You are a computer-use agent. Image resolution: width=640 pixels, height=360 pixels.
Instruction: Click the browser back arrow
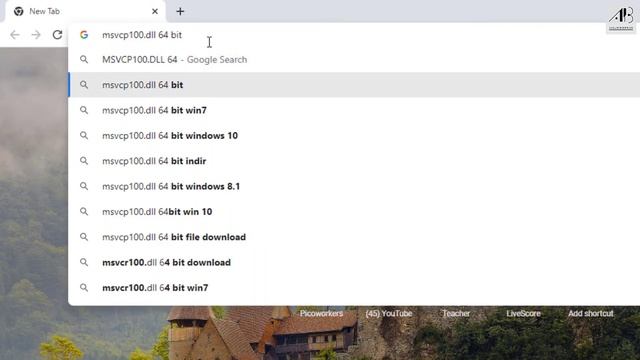click(x=15, y=35)
